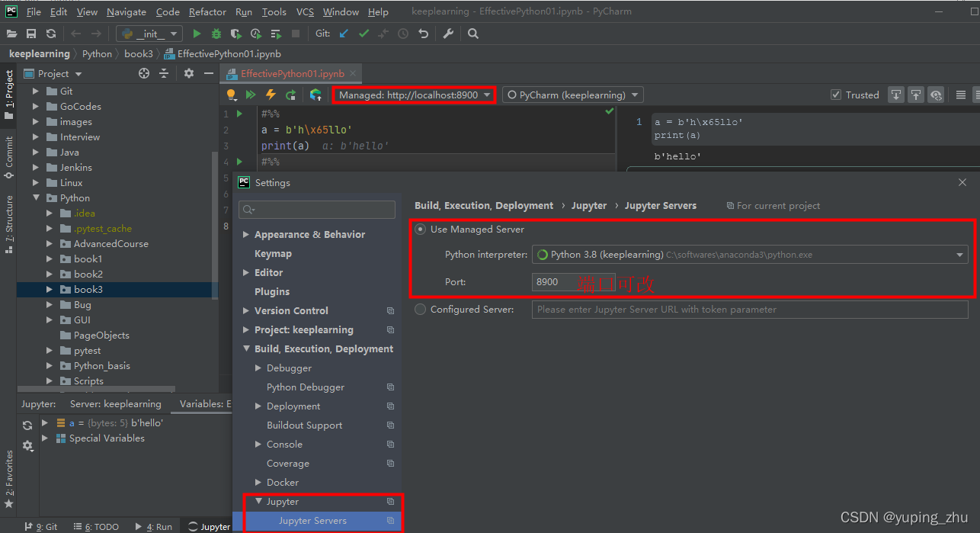Expand Appearance & Behavior in Settings
980x533 pixels.
point(246,234)
